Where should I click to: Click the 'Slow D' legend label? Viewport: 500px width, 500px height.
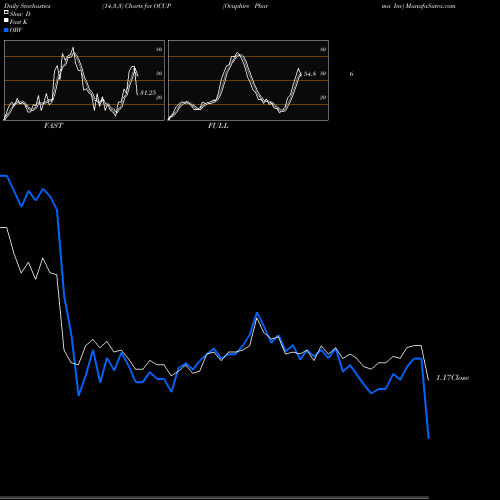[x=20, y=14]
